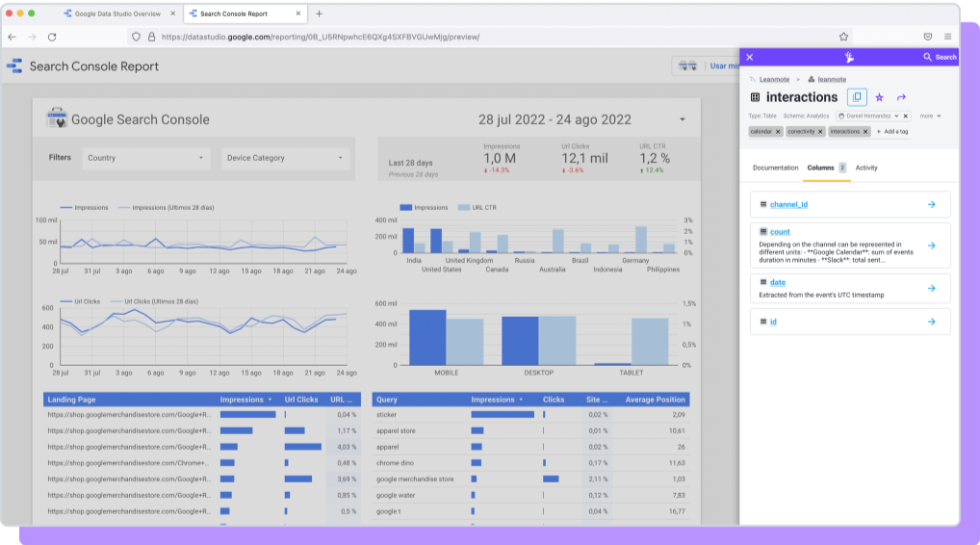Open the browser hamburger menu
This screenshot has height=545, width=980.
[x=947, y=37]
